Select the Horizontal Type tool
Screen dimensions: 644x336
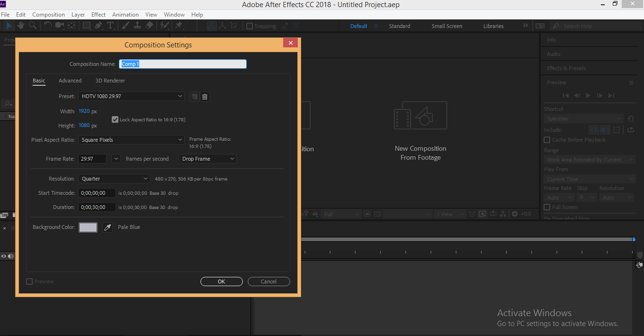click(110, 26)
